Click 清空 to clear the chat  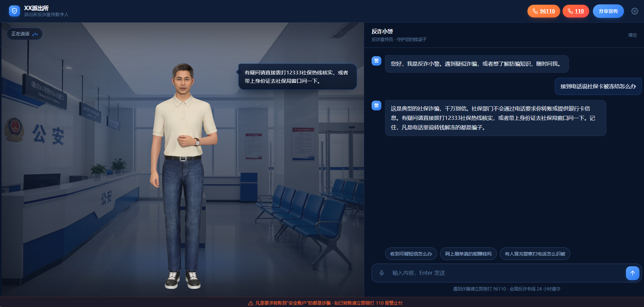click(632, 35)
